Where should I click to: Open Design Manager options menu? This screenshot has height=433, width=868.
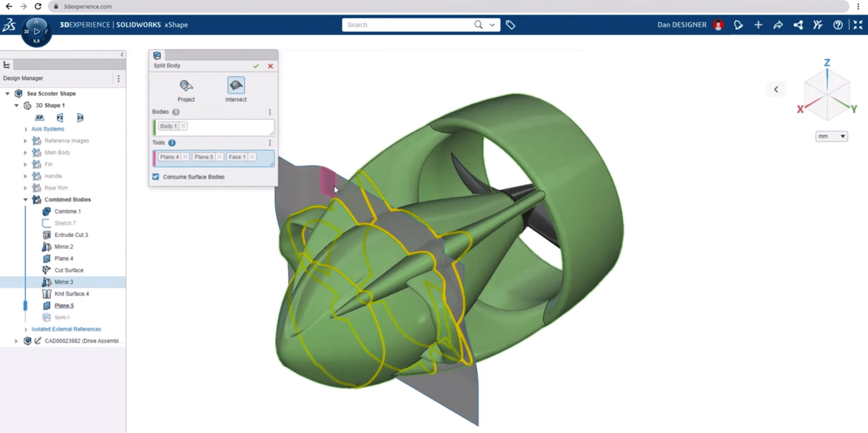pyautogui.click(x=119, y=78)
